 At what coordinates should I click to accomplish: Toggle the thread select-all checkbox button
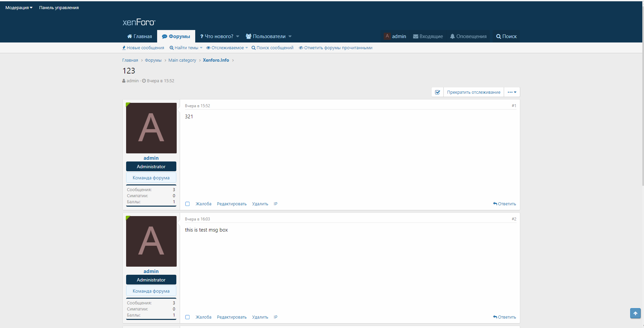click(x=437, y=92)
